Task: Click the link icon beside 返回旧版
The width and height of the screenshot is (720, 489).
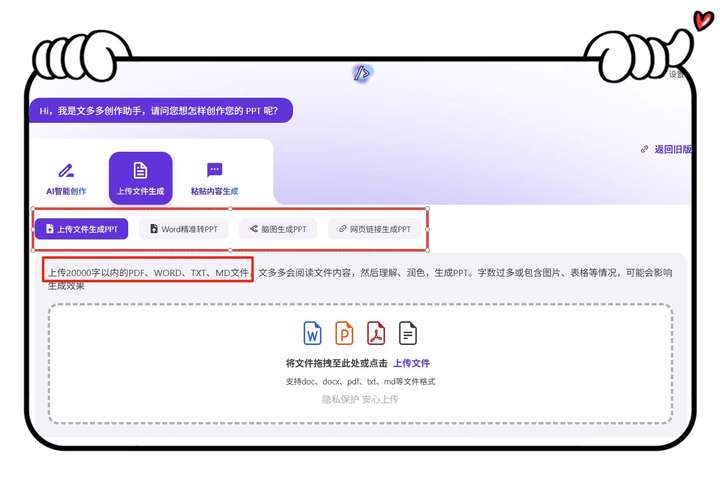Action: 644,149
